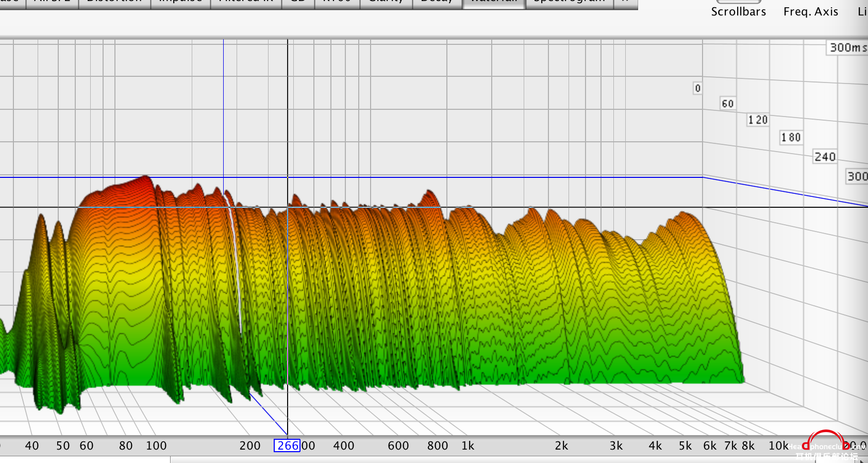Image resolution: width=868 pixels, height=463 pixels.
Task: Click the 10k frequency axis label
Action: [x=778, y=445]
